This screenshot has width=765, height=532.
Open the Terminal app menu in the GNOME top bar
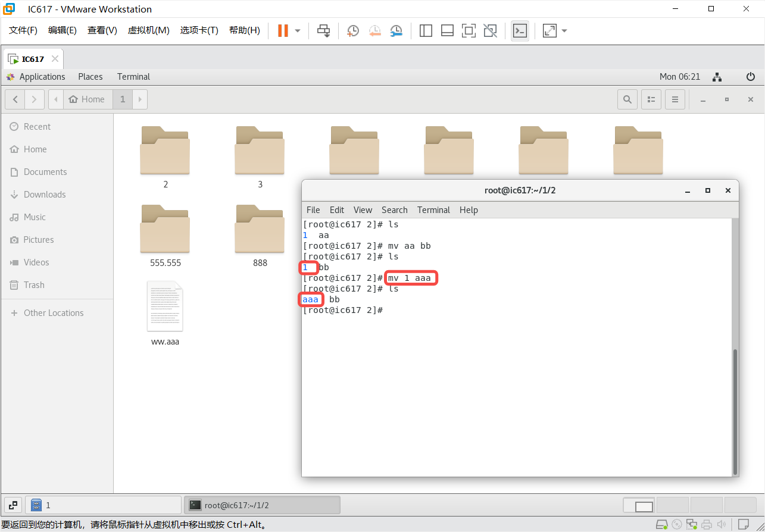coord(133,77)
